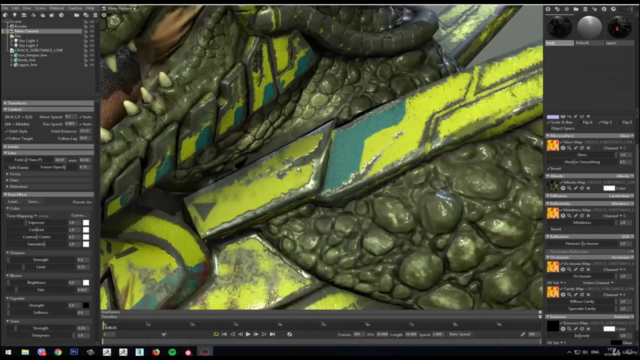Click the Curves button
This screenshot has height=360, width=640.
coord(79,216)
